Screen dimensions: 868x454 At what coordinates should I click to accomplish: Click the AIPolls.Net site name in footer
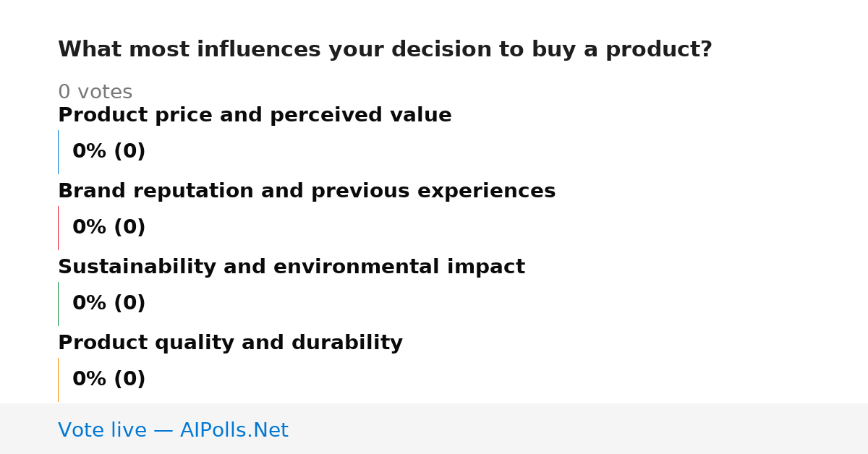coord(234,430)
